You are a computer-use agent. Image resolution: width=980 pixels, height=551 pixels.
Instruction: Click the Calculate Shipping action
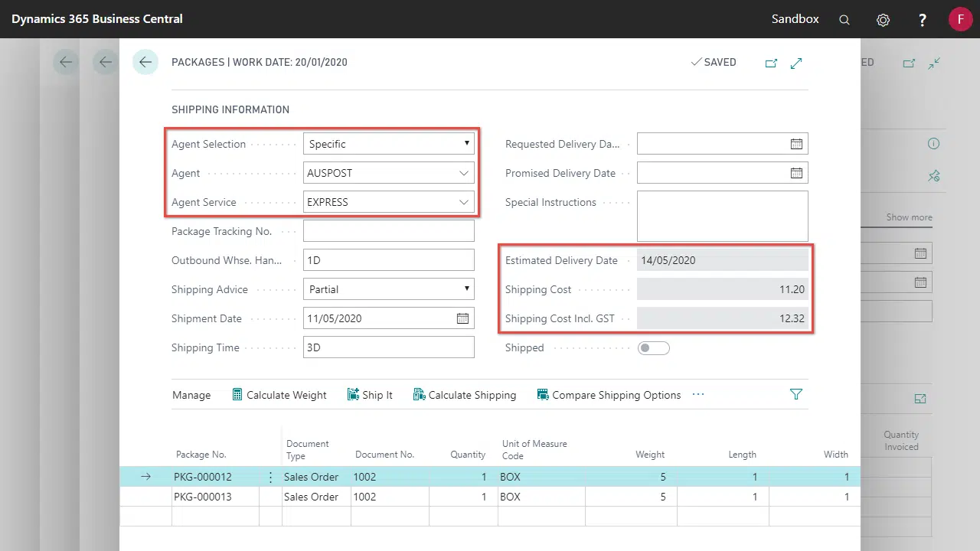[465, 395]
